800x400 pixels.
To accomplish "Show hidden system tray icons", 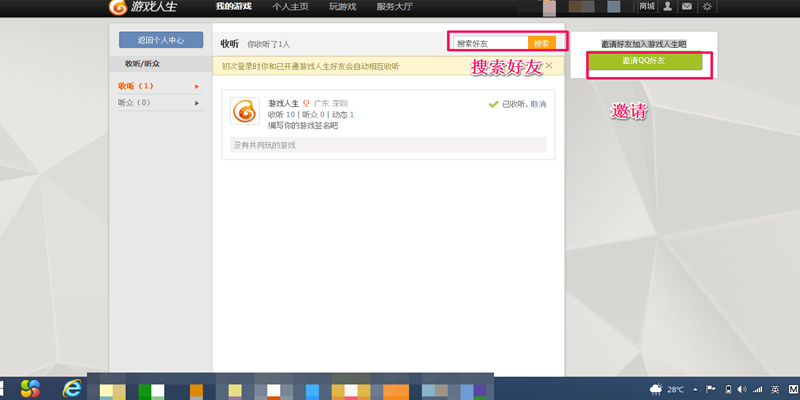I will 695,389.
